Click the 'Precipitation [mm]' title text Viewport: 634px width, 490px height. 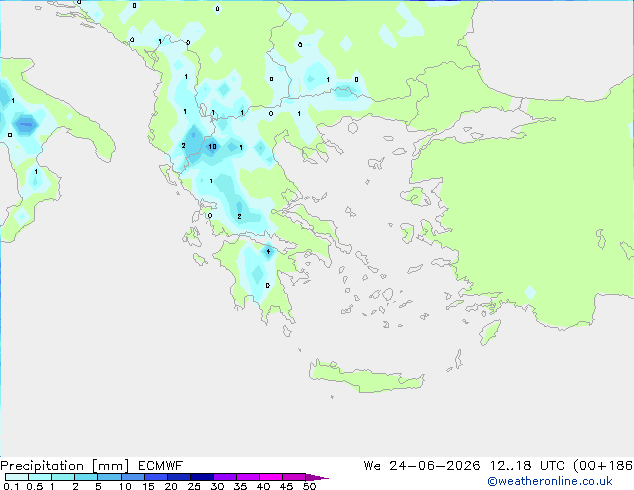tap(65, 466)
